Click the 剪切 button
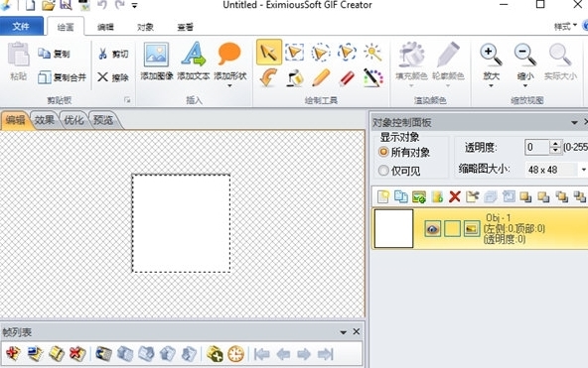Viewport: 588px width, 368px height. tap(113, 54)
